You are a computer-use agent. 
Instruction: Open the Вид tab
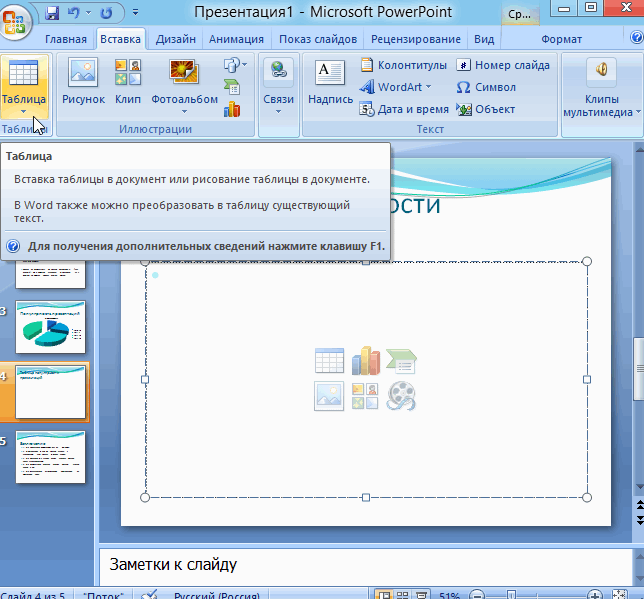click(484, 39)
